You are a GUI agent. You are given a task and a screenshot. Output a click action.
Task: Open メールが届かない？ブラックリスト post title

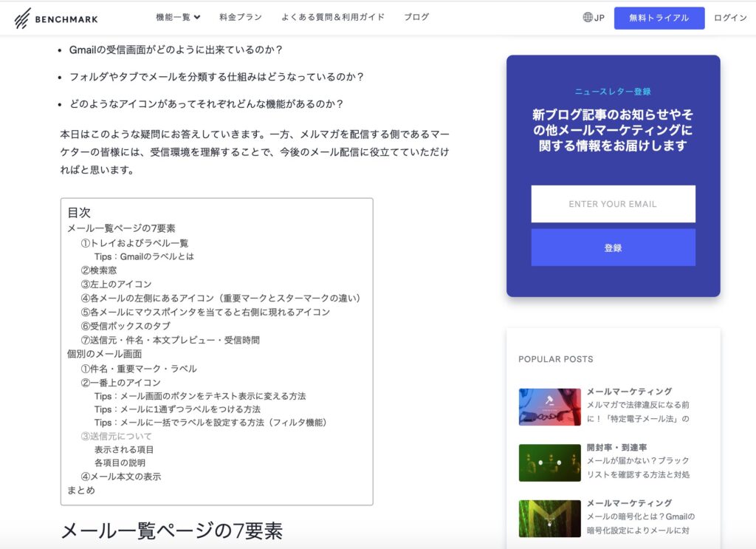[638, 468]
